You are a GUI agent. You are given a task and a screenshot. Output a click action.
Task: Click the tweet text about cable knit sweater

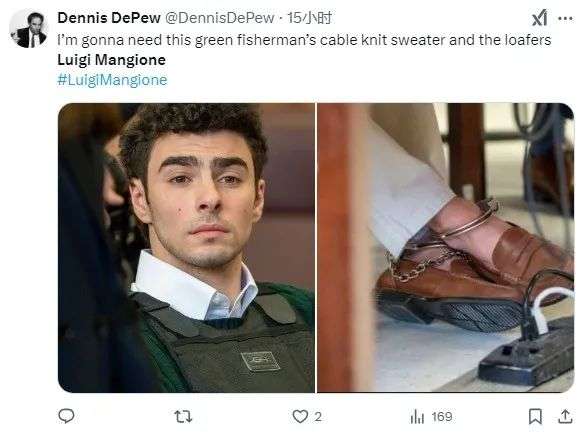tap(304, 40)
